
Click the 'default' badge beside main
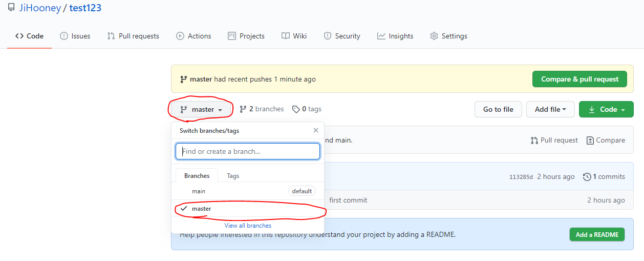(x=302, y=191)
